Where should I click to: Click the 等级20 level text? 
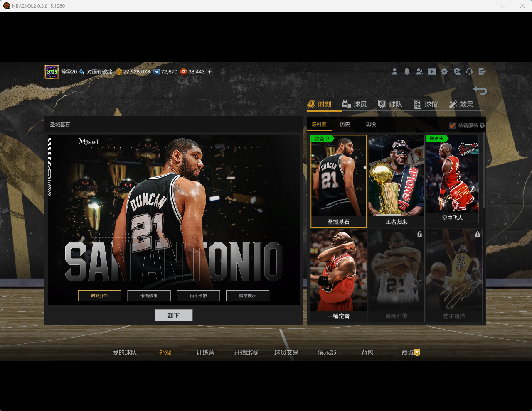(x=69, y=72)
